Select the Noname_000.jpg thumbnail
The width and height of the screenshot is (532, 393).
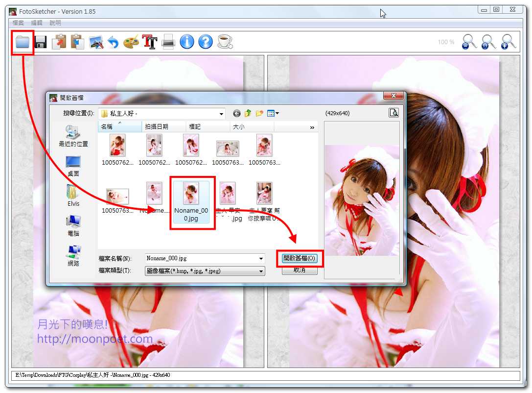tap(191, 202)
